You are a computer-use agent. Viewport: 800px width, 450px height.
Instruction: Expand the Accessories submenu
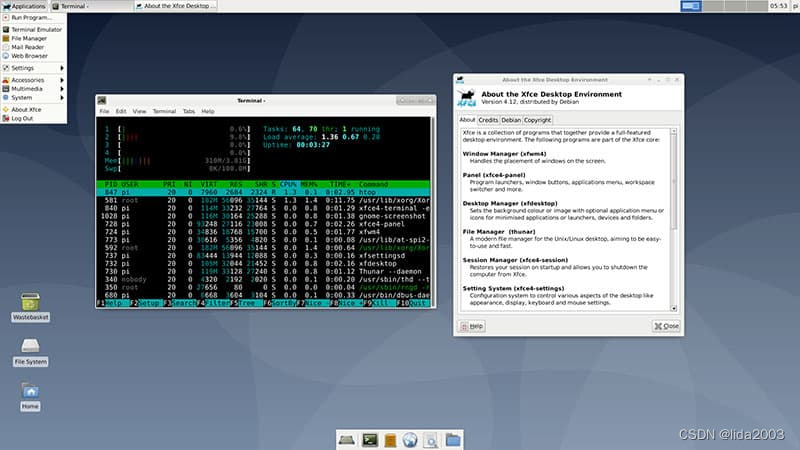pos(33,80)
